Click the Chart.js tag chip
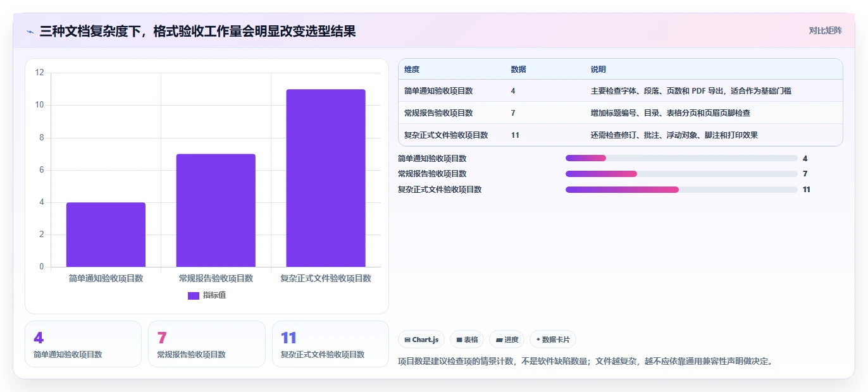 421,340
